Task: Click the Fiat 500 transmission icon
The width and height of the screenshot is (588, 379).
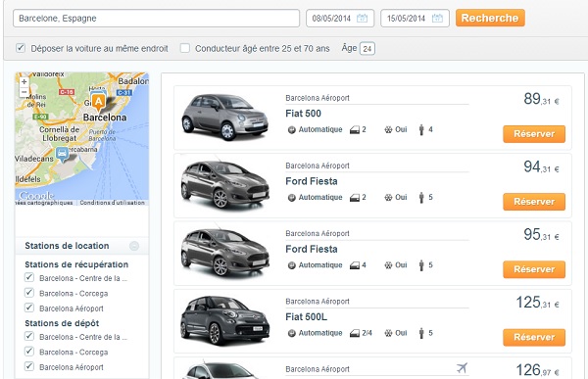Action: [291, 130]
